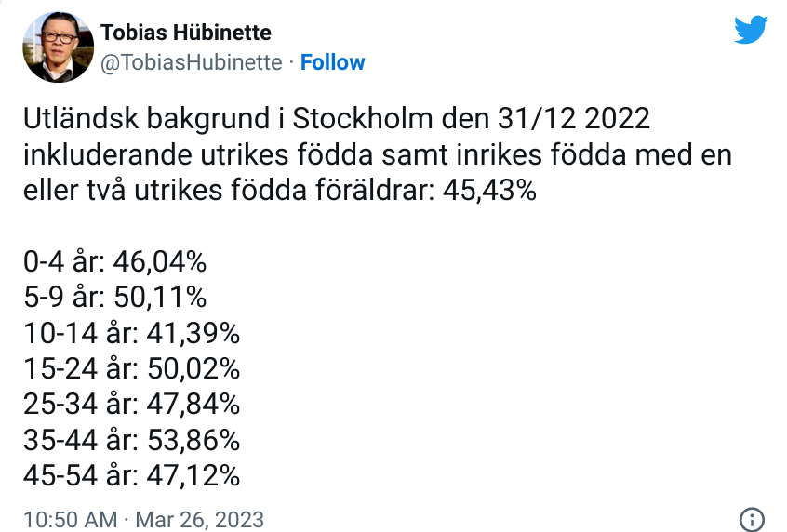
Task: Click the @TobiasHubinette handle
Action: pyautogui.click(x=191, y=62)
